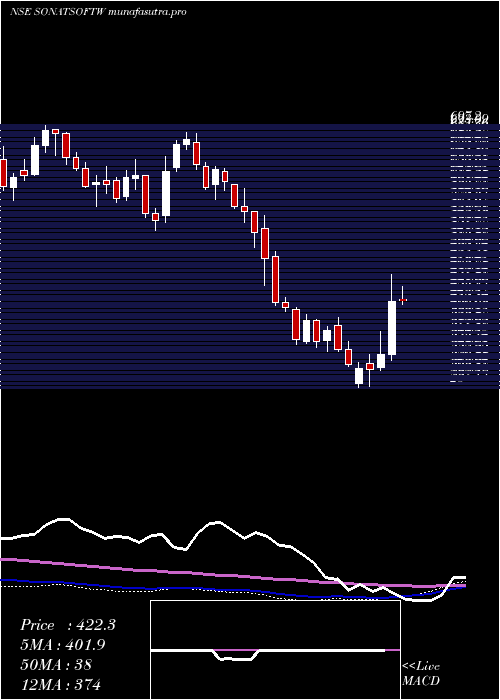The height and width of the screenshot is (700, 500).
Task: Click the Price : 422.3 readout
Action: (68, 625)
